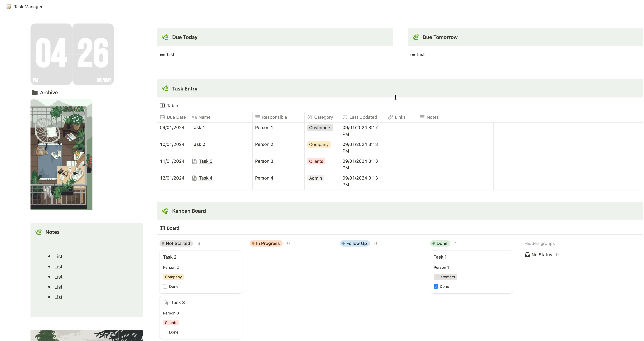
Task: Click the link icon in Links header
Action: coord(390,117)
